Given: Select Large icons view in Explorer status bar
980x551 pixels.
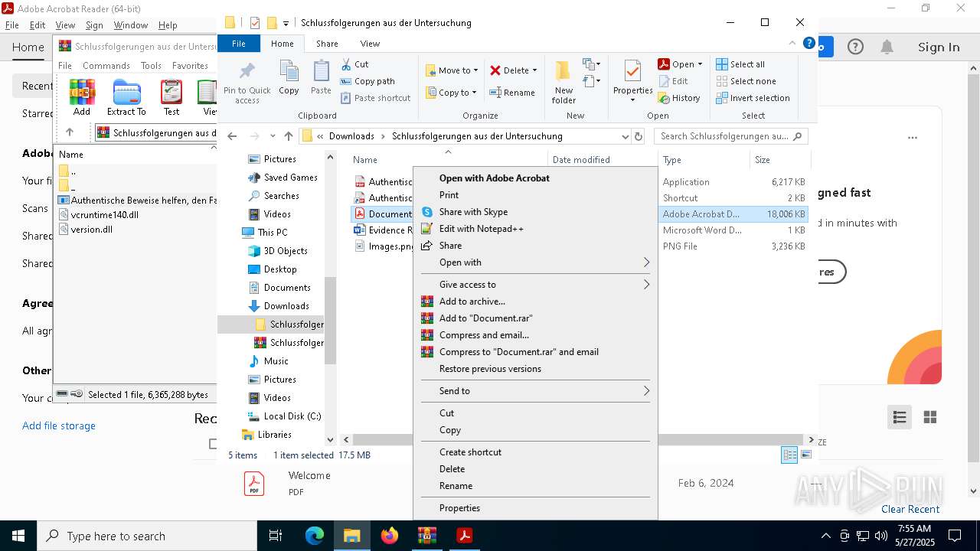Looking at the screenshot, I should (x=805, y=455).
